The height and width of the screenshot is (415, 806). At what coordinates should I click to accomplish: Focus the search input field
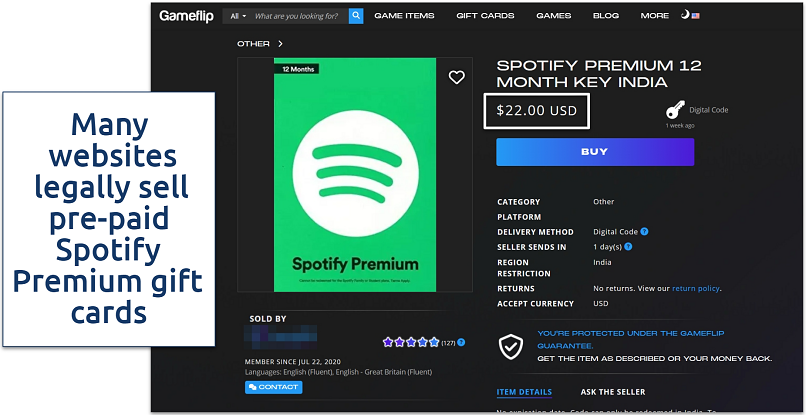pyautogui.click(x=298, y=16)
